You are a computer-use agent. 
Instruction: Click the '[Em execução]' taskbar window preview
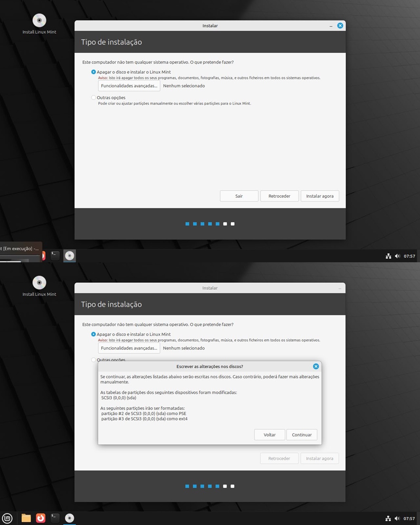[20, 251]
